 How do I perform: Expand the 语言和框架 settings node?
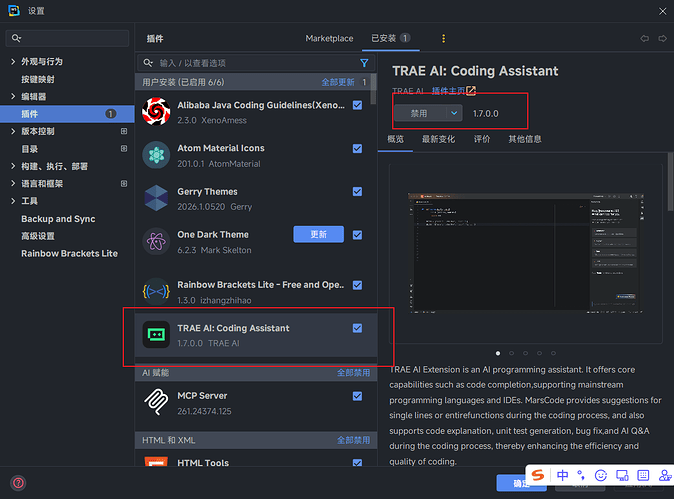tap(12, 184)
